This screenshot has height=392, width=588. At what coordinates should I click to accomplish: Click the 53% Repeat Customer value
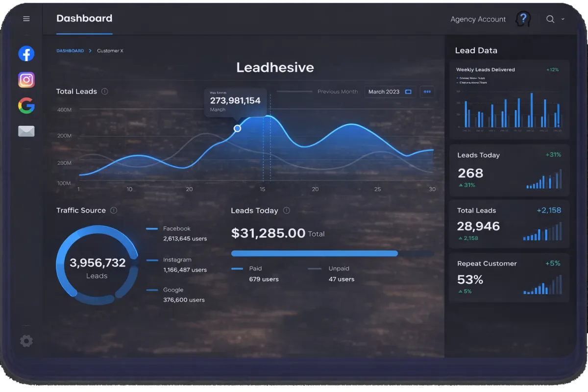click(470, 279)
